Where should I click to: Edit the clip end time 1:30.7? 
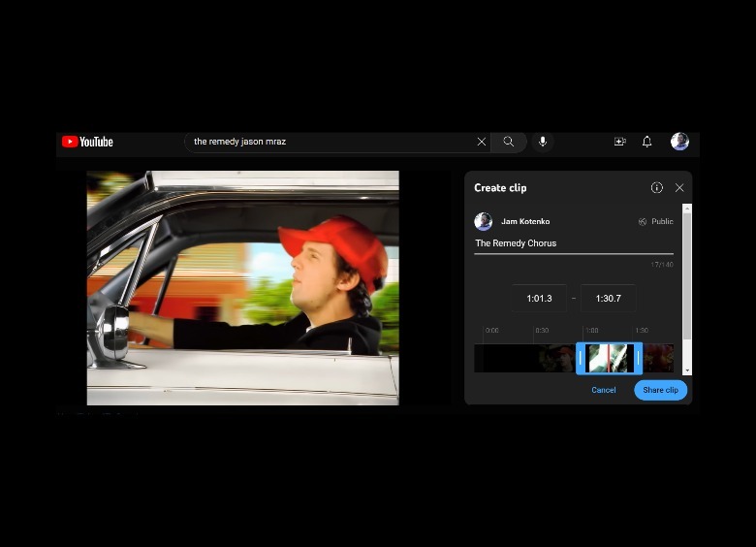609,299
